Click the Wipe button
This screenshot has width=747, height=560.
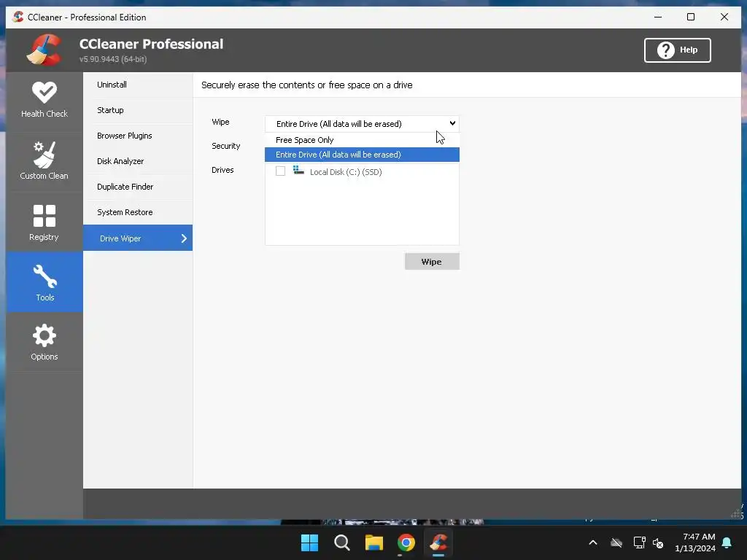[432, 262]
